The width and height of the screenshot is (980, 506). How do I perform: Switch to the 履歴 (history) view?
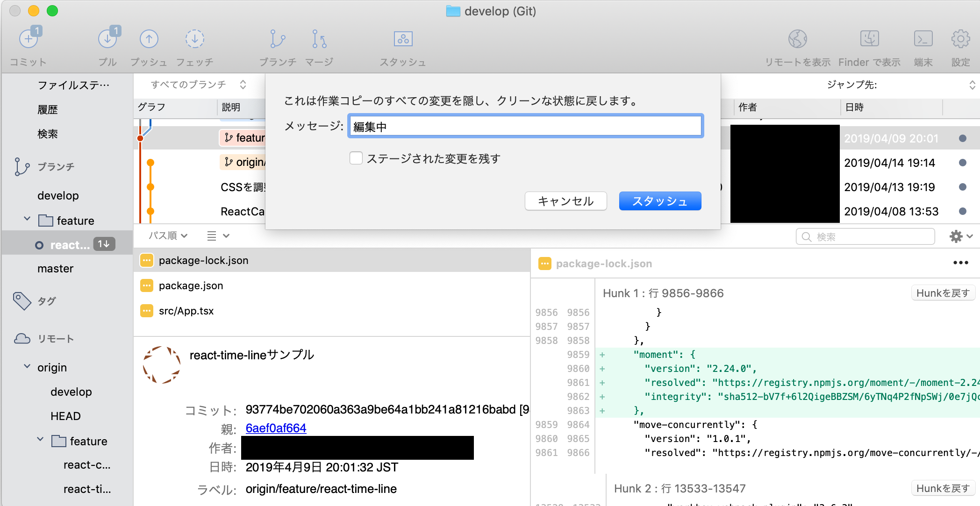click(47, 109)
